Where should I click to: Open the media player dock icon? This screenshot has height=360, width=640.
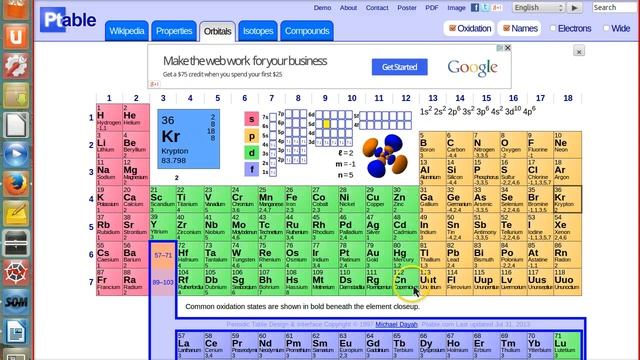tap(16, 154)
